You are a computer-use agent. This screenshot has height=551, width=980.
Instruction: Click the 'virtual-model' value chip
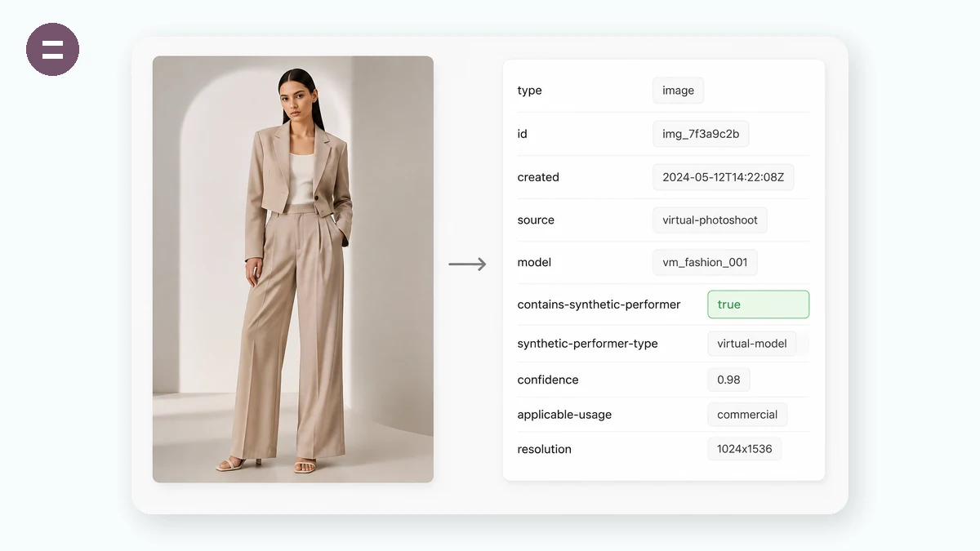pos(752,344)
